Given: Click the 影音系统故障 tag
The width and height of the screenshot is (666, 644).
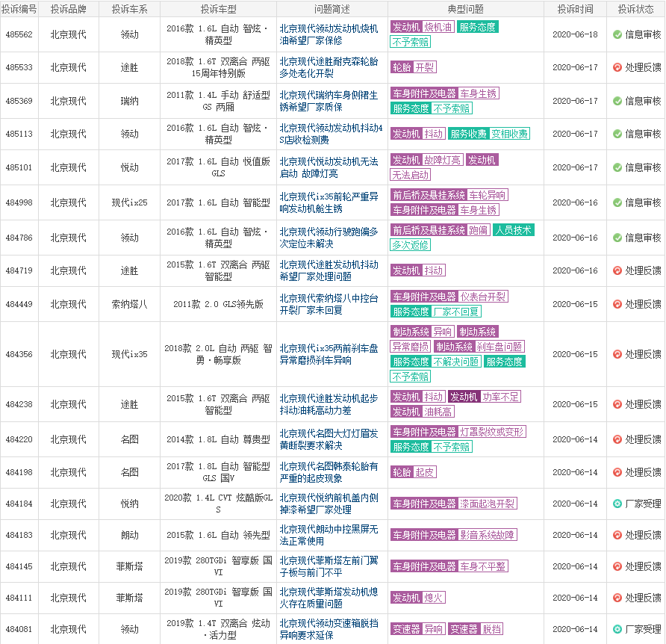Looking at the screenshot, I should [488, 535].
